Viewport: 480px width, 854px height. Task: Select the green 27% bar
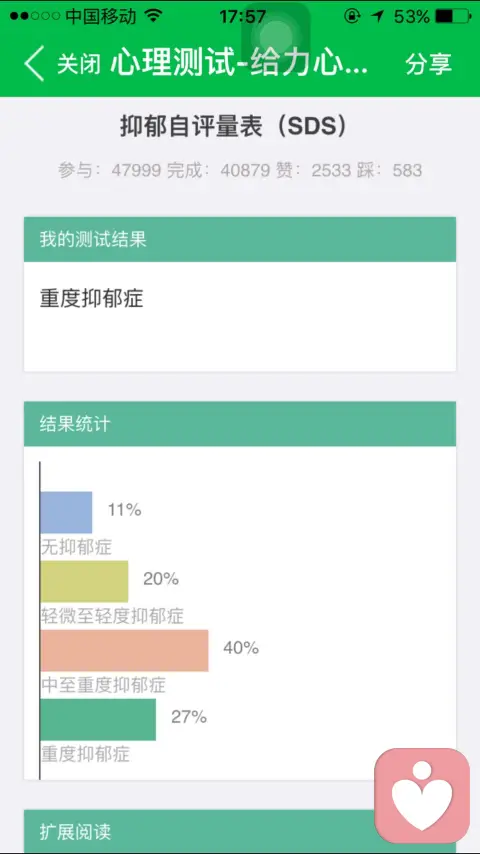pos(98,719)
